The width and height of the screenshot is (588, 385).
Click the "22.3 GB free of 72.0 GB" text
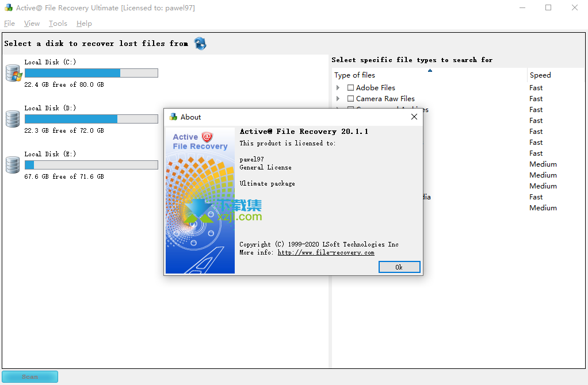tap(64, 130)
